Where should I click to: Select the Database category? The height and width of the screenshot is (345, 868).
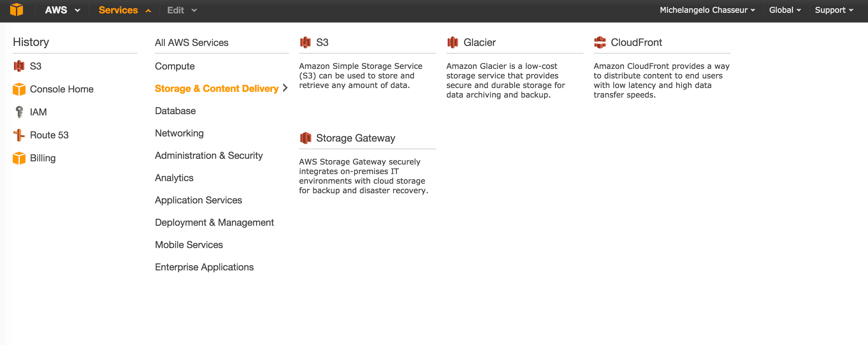pos(175,111)
